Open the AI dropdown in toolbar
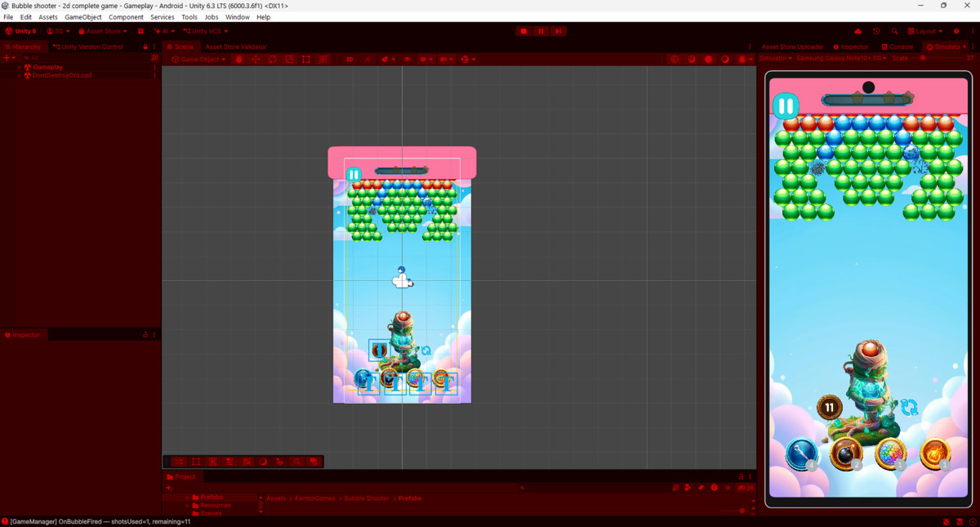The height and width of the screenshot is (527, 980). point(164,31)
